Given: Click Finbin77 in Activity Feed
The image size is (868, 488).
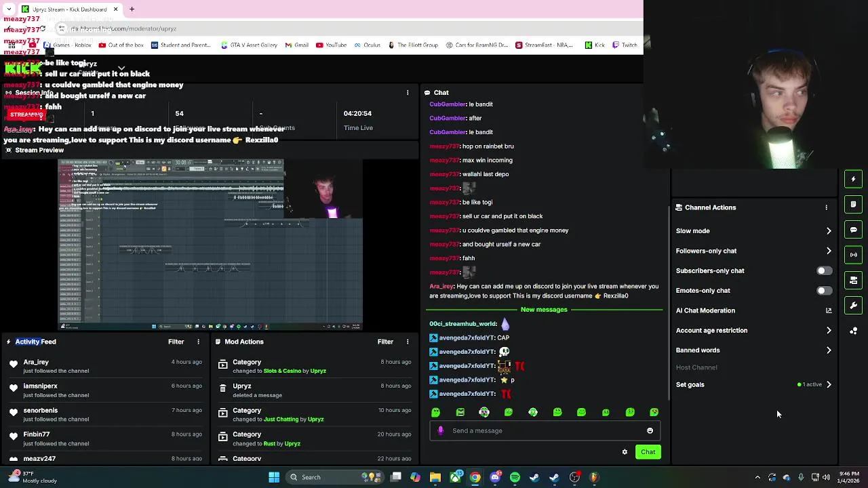Looking at the screenshot, I should 36,434.
